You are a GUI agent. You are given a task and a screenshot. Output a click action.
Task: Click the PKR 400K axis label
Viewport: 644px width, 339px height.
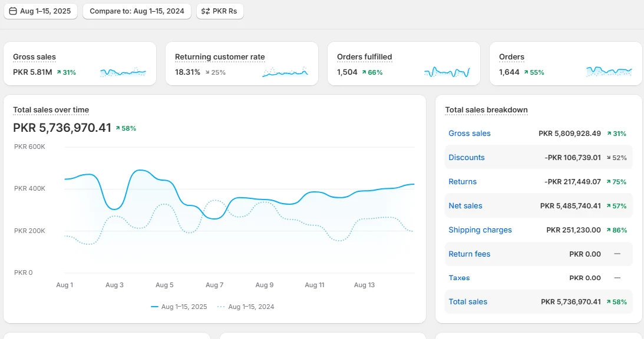click(x=29, y=189)
